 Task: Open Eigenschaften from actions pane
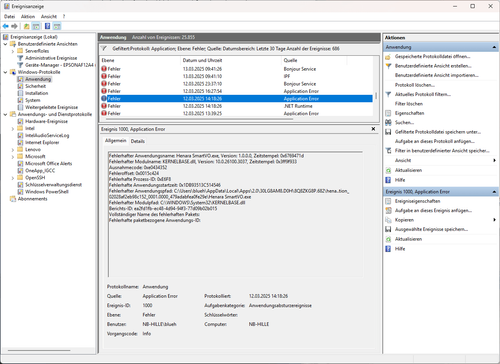[409, 113]
